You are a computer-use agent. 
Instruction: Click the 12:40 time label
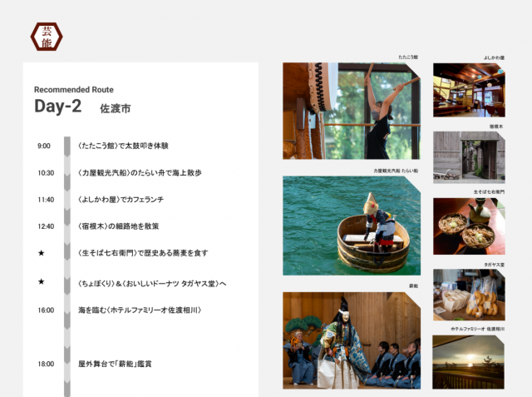tap(46, 226)
